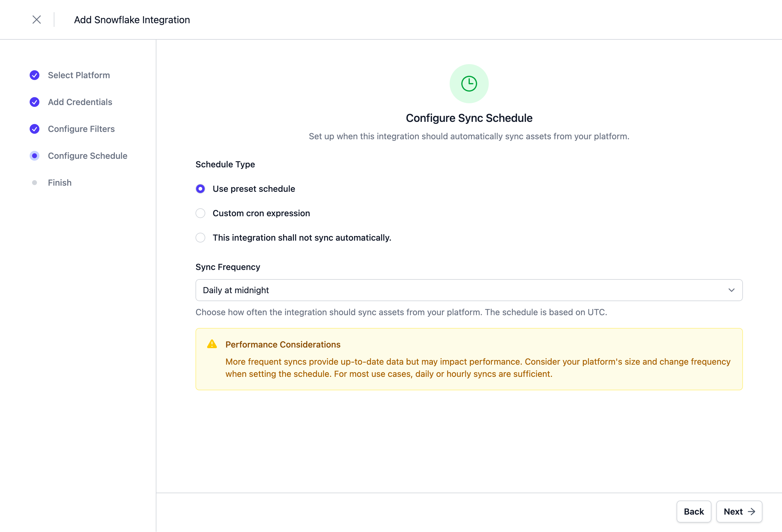Viewport: 782px width, 532px height.
Task: Choose the Custom cron expression option
Action: pyautogui.click(x=200, y=213)
